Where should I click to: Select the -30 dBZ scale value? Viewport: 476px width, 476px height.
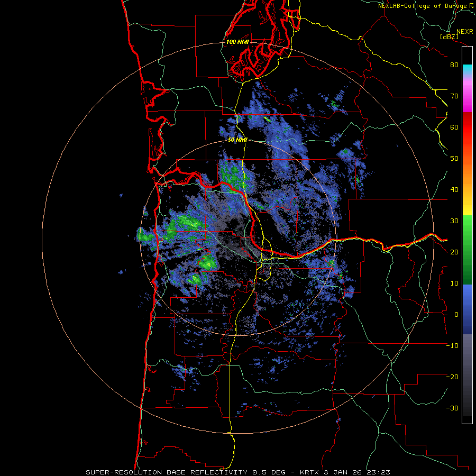[x=452, y=408]
